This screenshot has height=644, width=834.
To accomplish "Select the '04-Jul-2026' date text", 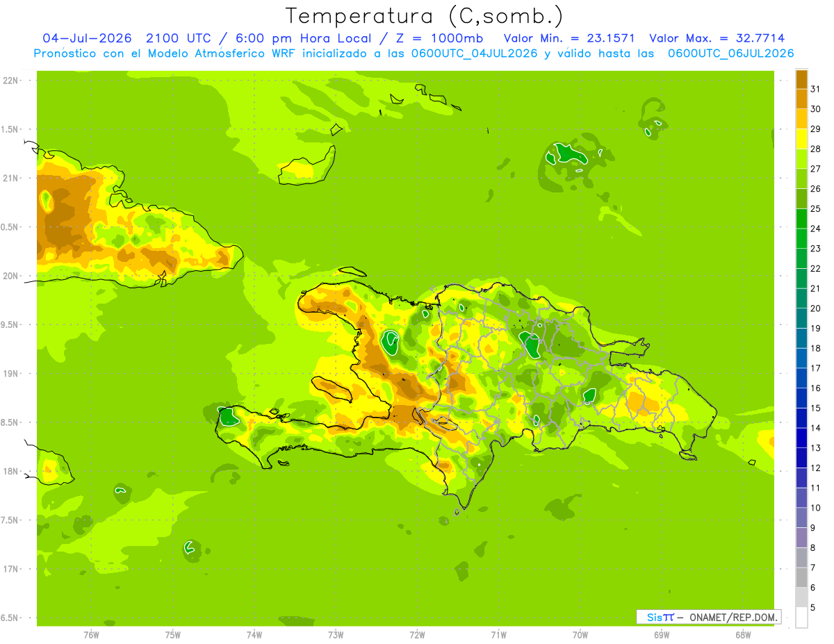I will (88, 38).
